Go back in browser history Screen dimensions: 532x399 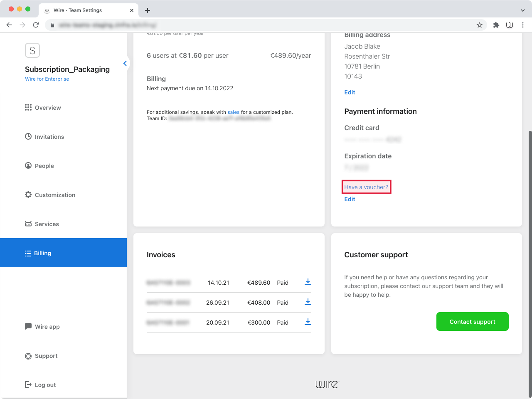(x=9, y=25)
